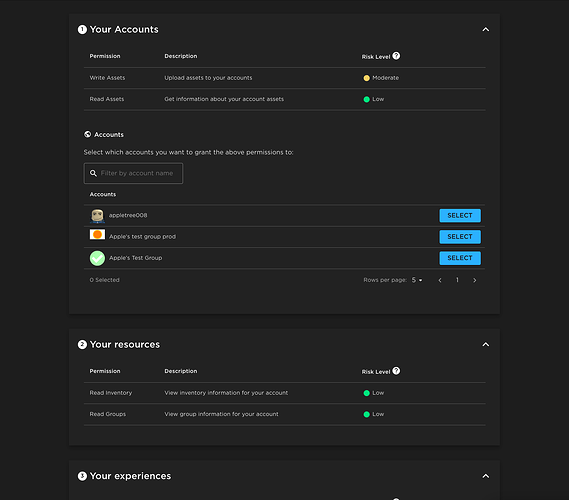Image resolution: width=569 pixels, height=500 pixels.
Task: Click the appletree008 avatar thumbnail
Action: [97, 216]
